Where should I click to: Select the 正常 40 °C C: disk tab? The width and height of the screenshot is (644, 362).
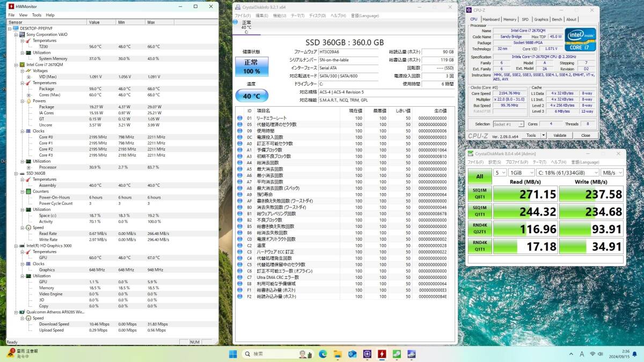[x=246, y=27]
